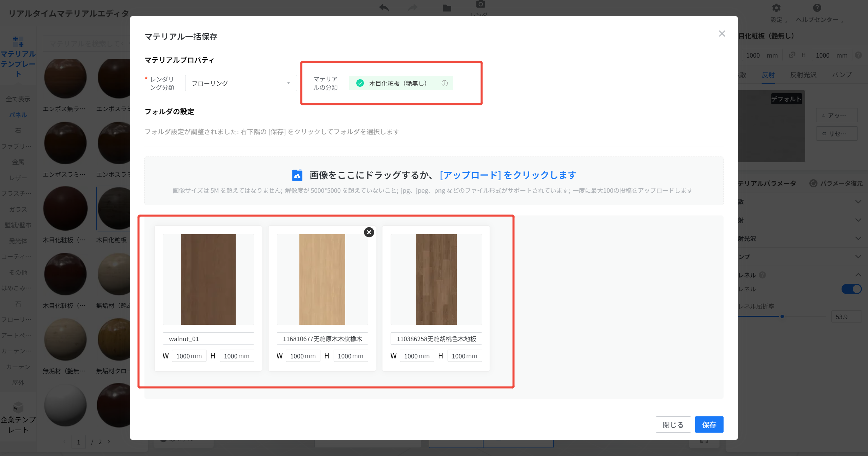This screenshot has width=868, height=456.
Task: Expand the 射光沢 row chevron under material parameters
Action: tap(858, 239)
